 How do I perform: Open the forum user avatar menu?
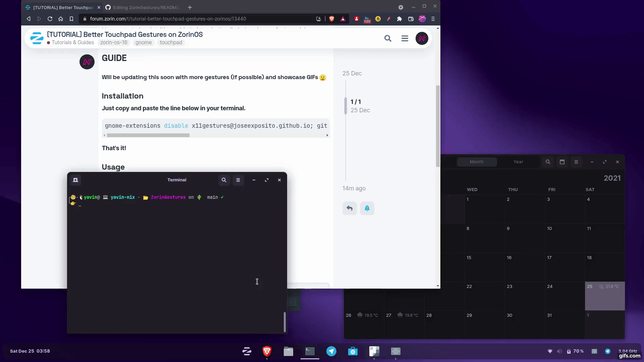click(x=422, y=39)
